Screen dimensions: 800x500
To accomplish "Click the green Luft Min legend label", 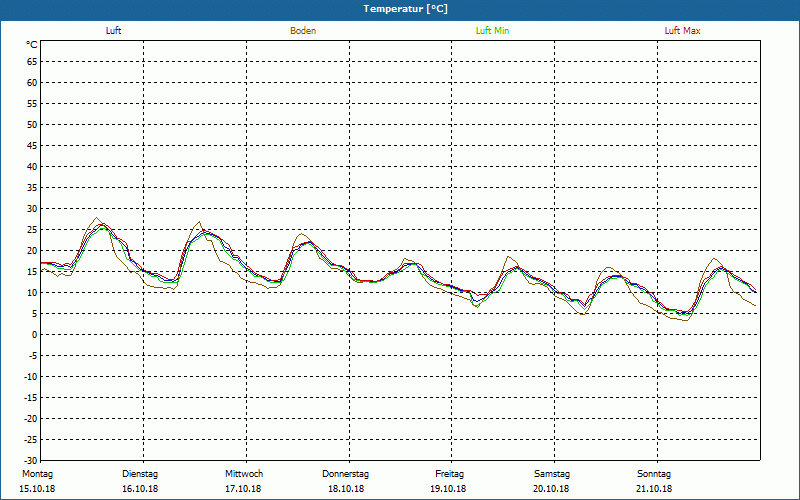I will tap(492, 31).
